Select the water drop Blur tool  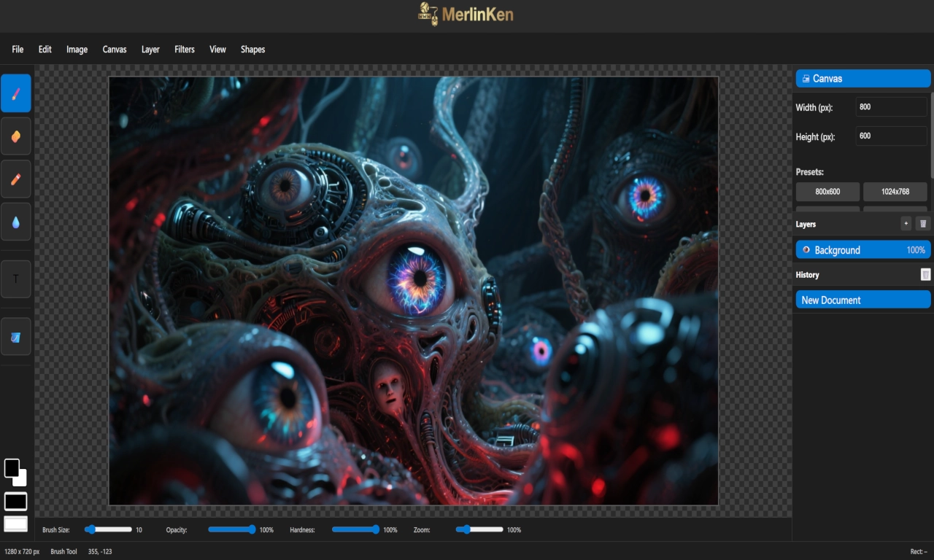[16, 222]
